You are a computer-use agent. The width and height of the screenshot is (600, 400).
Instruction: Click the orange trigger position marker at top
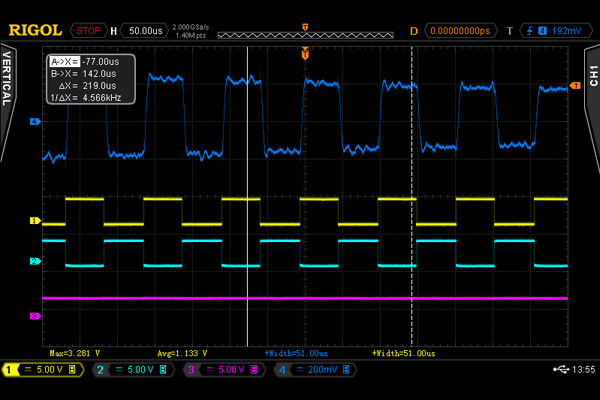pyautogui.click(x=305, y=51)
